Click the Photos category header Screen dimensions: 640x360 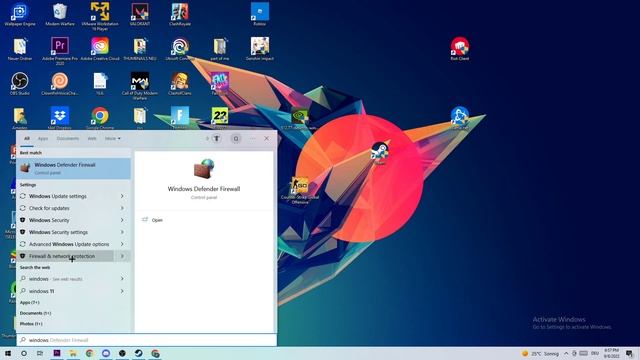(31, 324)
